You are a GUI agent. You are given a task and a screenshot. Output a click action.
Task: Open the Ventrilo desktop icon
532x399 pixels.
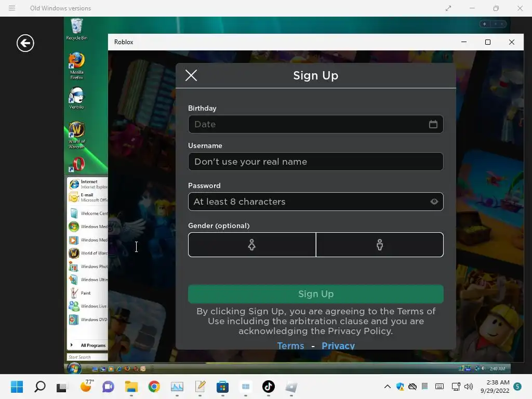click(77, 98)
